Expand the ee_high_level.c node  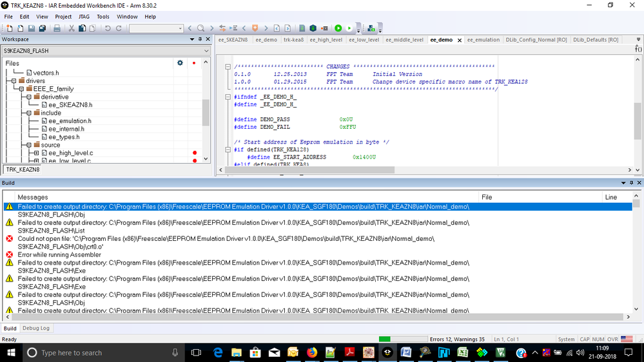click(x=37, y=153)
